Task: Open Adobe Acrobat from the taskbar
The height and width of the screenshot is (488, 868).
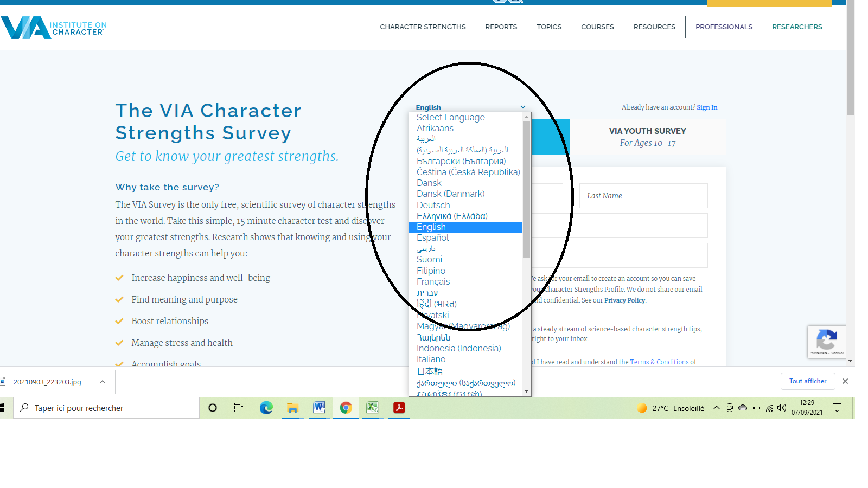Action: click(399, 408)
